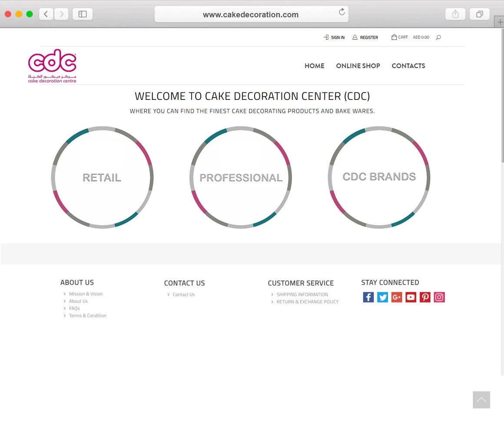504x421 pixels.
Task: Click the REGISTER link
Action: [365, 38]
